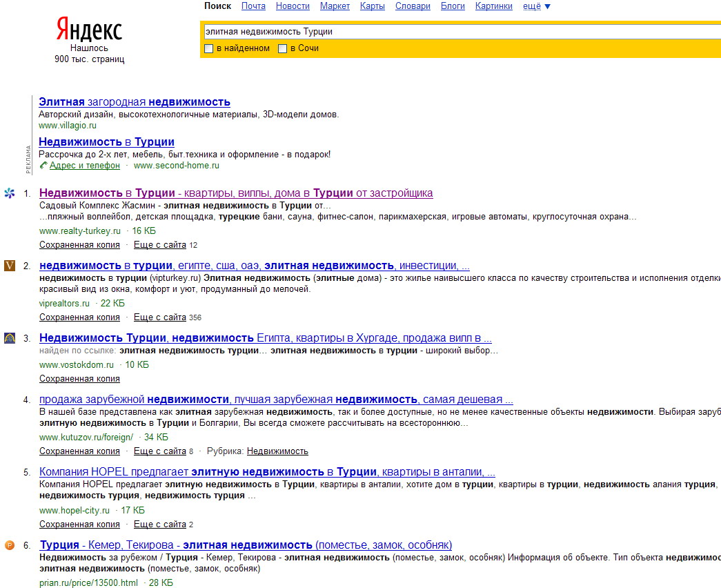
Task: Go to the Новости section
Action: [293, 6]
